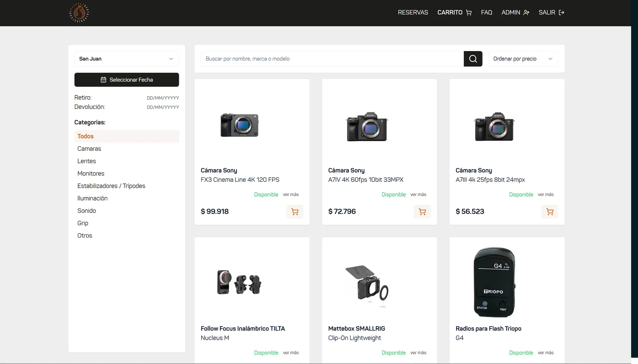Image resolution: width=638 pixels, height=364 pixels.
Task: Click the $ 56.523 price
Action: click(470, 212)
